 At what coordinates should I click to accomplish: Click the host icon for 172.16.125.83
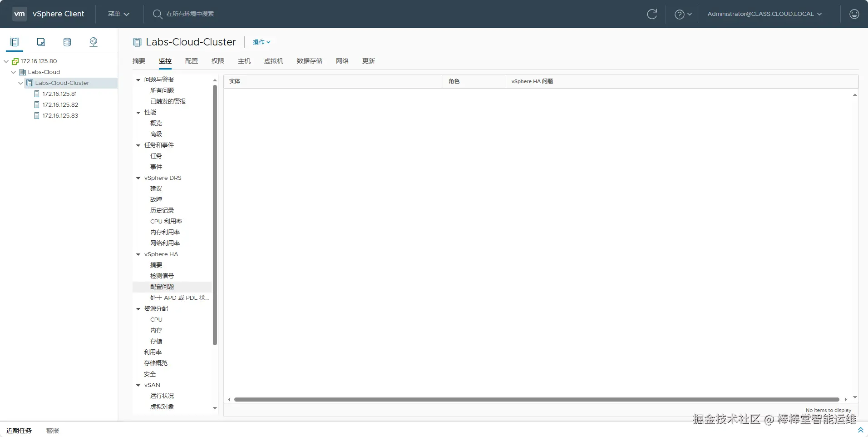click(37, 116)
